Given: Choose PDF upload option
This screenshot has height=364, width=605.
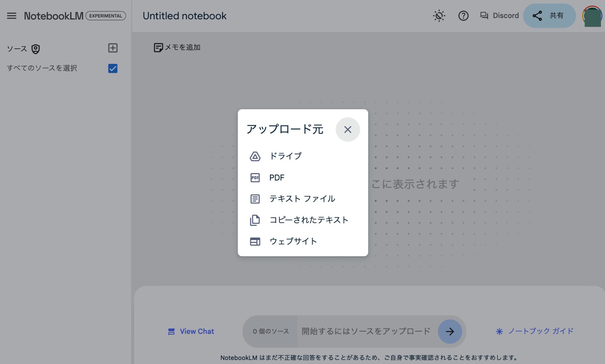Looking at the screenshot, I should [276, 178].
